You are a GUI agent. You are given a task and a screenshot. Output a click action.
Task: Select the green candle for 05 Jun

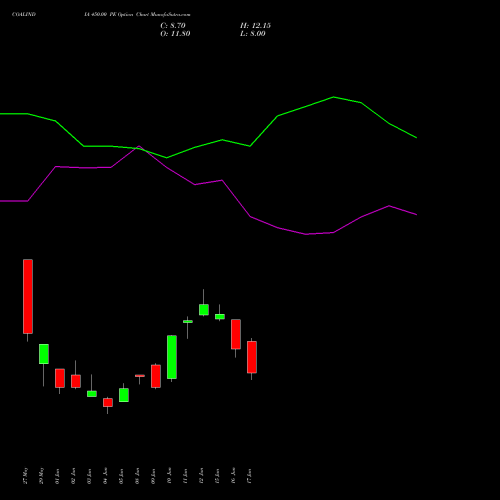click(124, 395)
